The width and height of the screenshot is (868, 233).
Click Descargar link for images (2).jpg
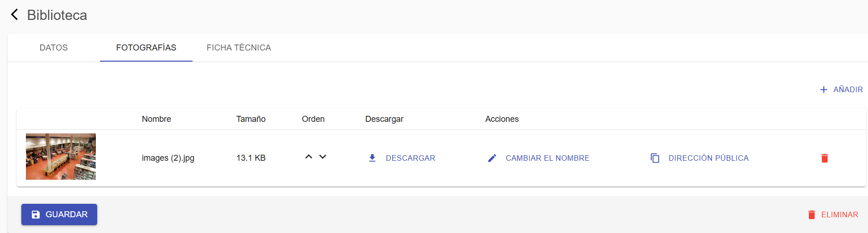[x=411, y=158]
